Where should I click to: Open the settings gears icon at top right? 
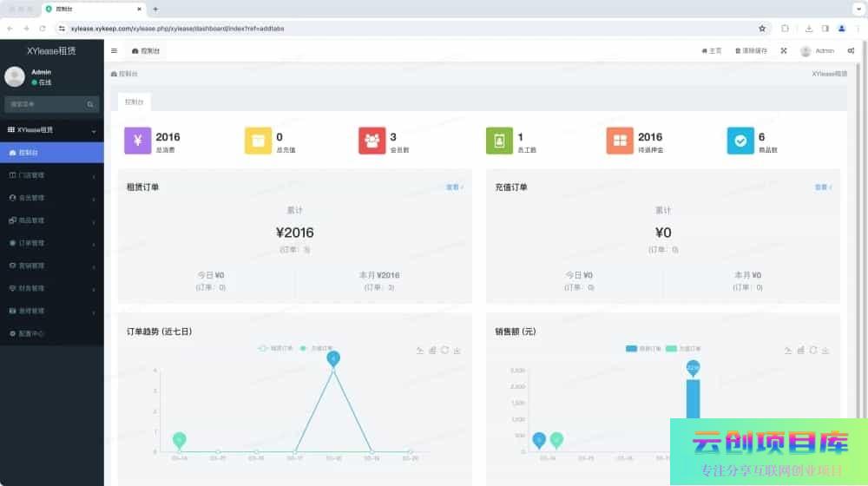click(851, 50)
